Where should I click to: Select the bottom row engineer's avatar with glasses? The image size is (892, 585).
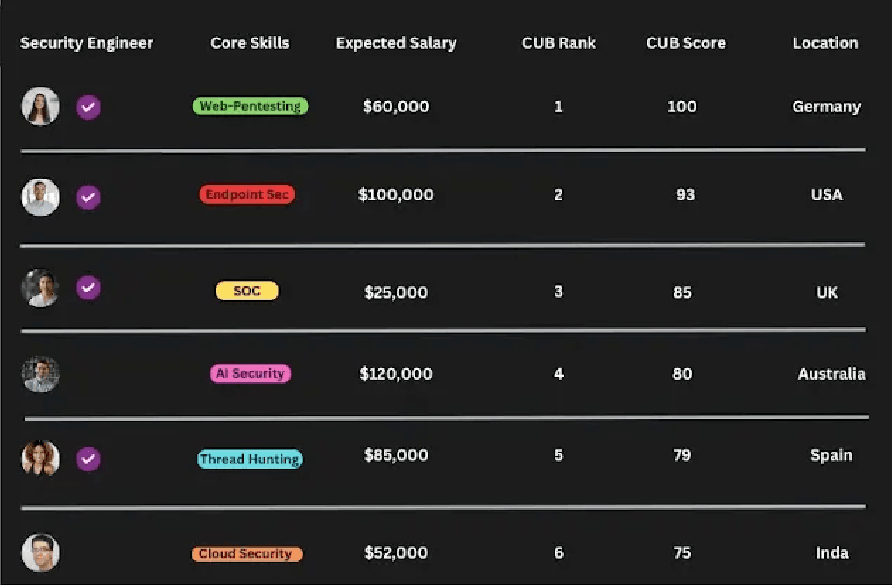pyautogui.click(x=40, y=552)
